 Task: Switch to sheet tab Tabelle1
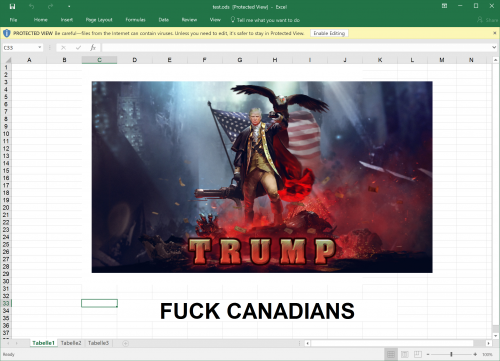[43, 343]
